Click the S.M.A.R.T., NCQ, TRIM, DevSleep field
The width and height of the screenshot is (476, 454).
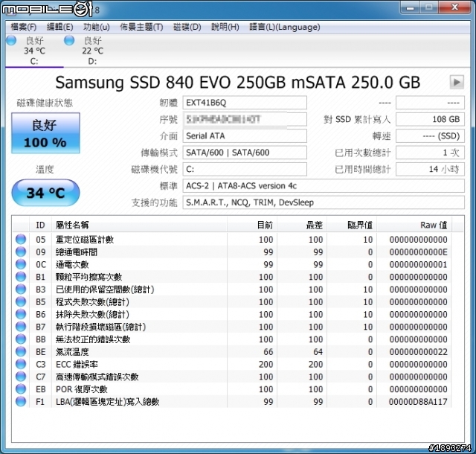(x=324, y=202)
